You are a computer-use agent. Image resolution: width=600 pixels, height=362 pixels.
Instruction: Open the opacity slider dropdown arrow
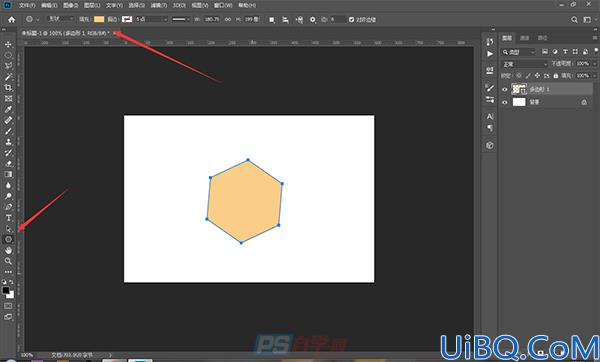[x=594, y=64]
